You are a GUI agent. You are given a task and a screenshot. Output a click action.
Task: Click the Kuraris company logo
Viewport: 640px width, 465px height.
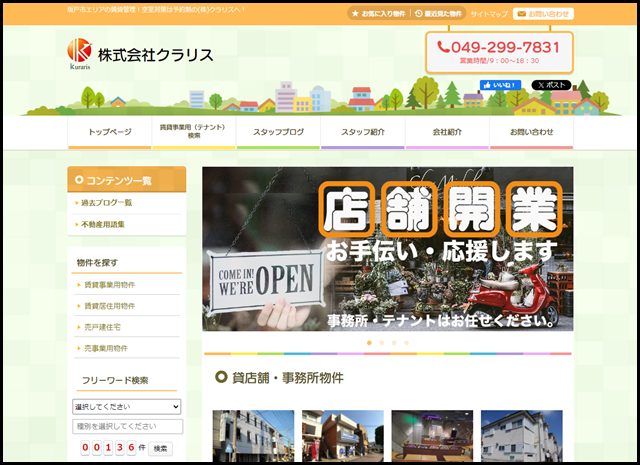80,54
